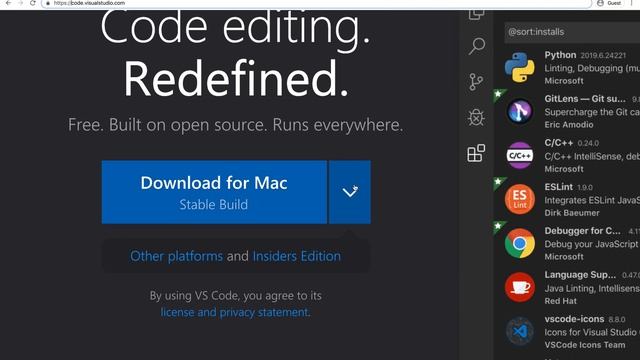
Task: Click the Dirk Baeumer publisher name
Action: point(572,213)
